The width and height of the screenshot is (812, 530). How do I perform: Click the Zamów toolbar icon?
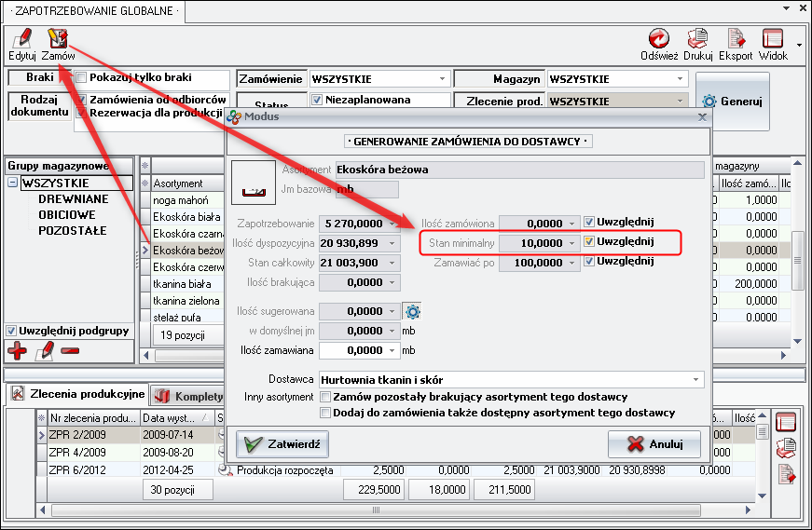click(58, 38)
